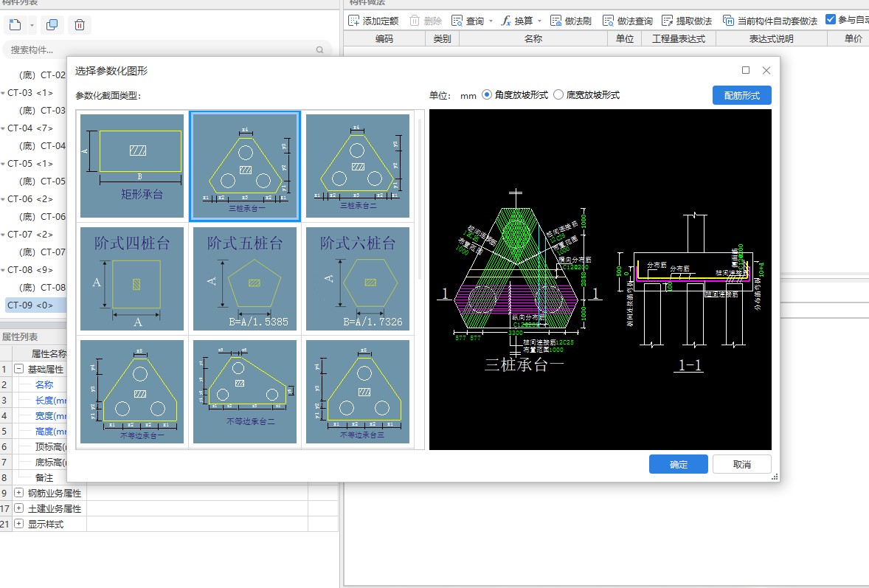Click the 查询 toolbar button
The width and height of the screenshot is (869, 588).
point(468,21)
